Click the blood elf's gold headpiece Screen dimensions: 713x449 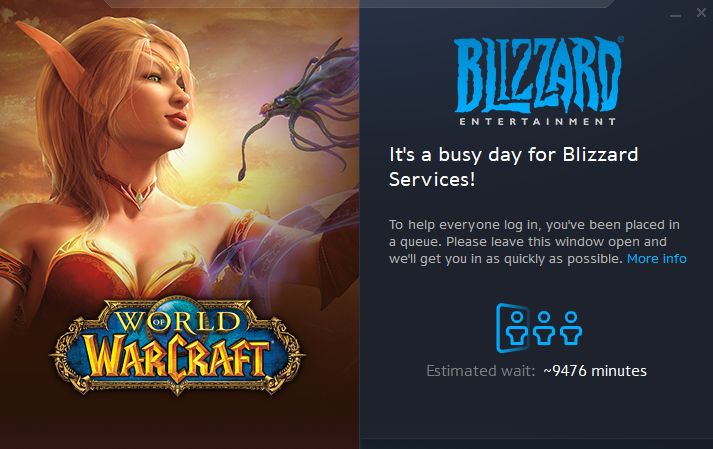click(171, 63)
